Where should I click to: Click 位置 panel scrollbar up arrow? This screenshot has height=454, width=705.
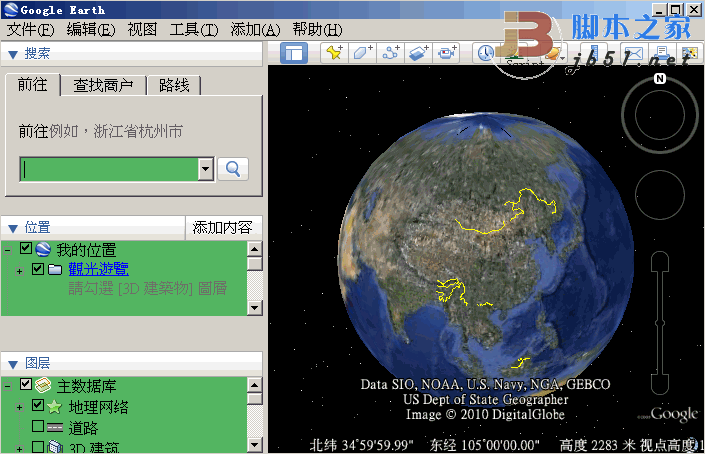254,249
